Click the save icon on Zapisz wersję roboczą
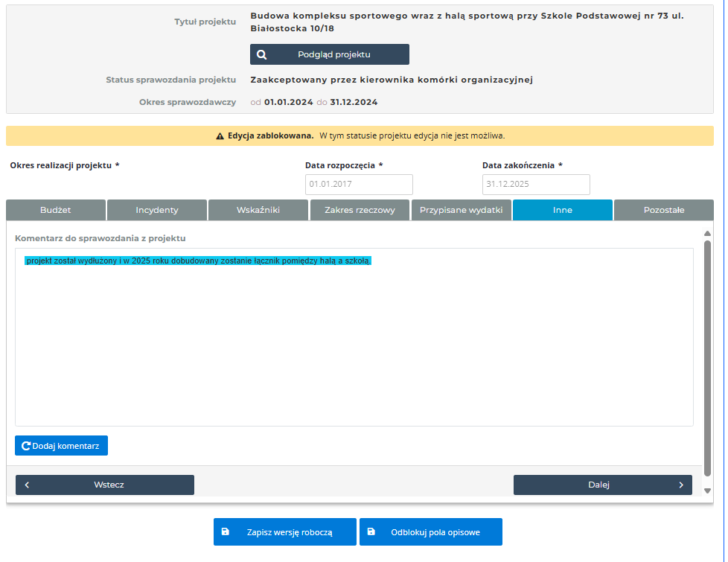Viewport: 728px width, 562px height. click(x=226, y=532)
